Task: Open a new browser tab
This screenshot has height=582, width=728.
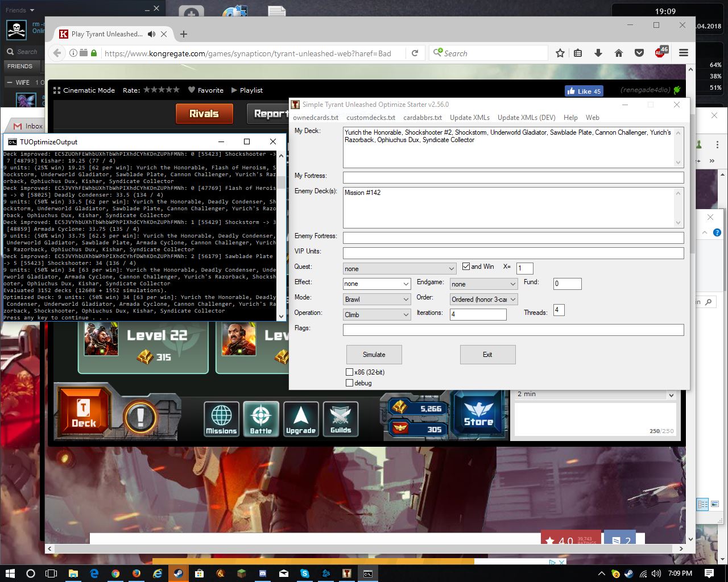Action: [183, 34]
